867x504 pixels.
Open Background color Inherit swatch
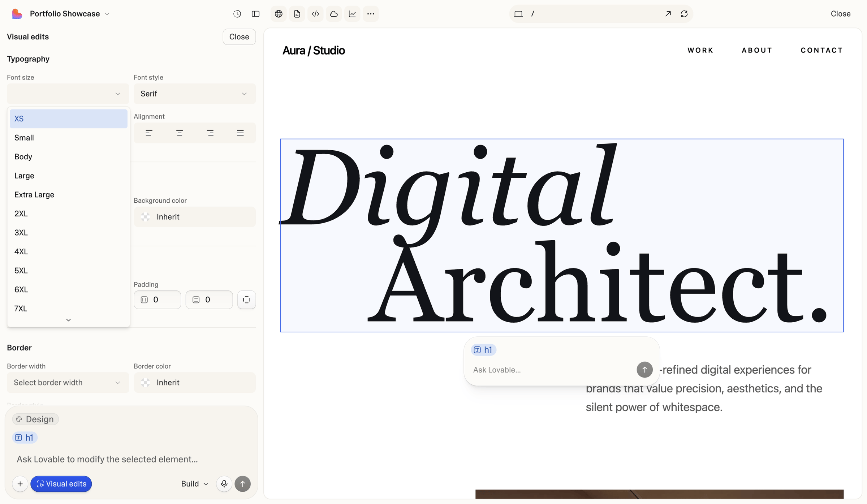pyautogui.click(x=195, y=217)
